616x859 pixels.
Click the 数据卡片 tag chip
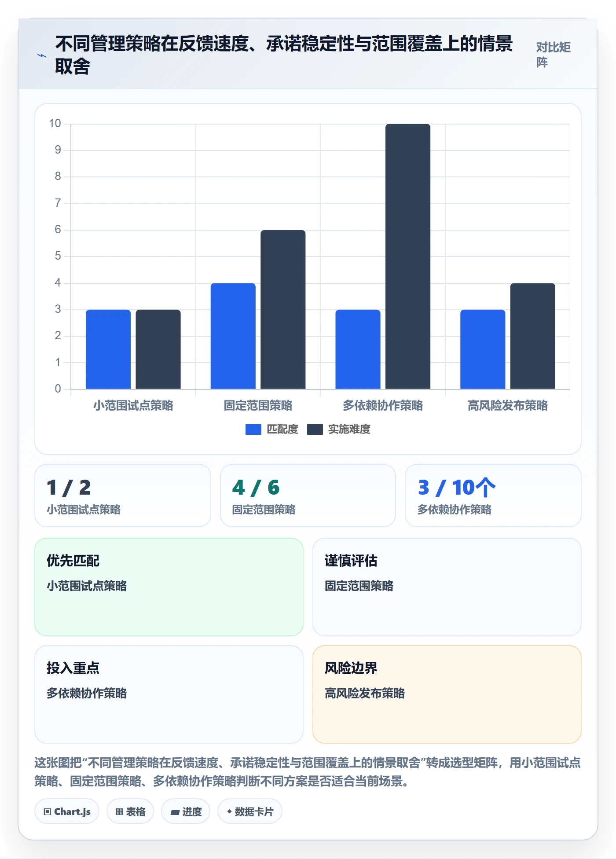tap(250, 811)
